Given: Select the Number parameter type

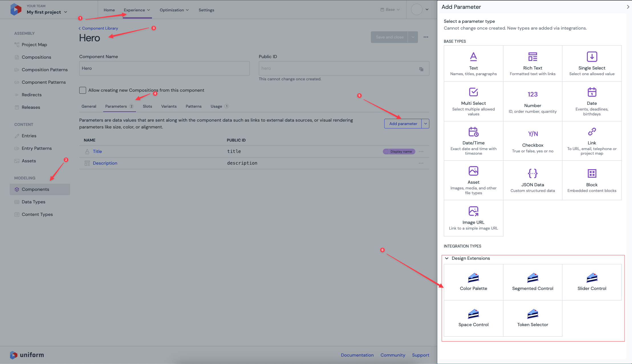Looking at the screenshot, I should point(532,101).
